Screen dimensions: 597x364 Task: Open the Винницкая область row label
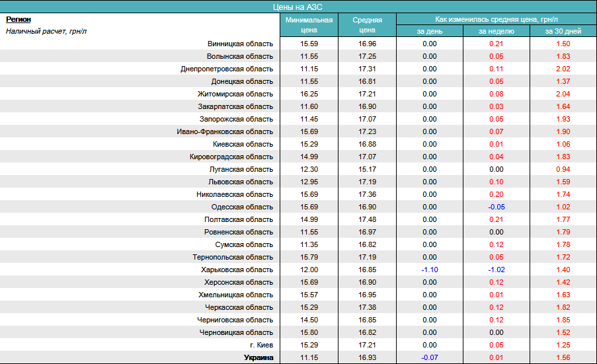click(x=239, y=44)
